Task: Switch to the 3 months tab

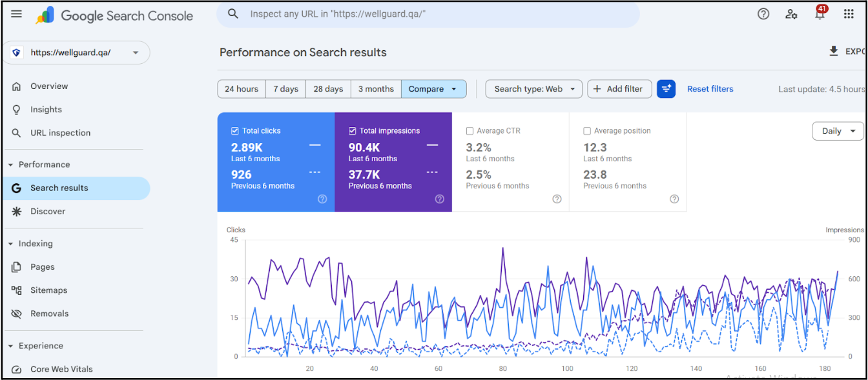Action: (376, 88)
